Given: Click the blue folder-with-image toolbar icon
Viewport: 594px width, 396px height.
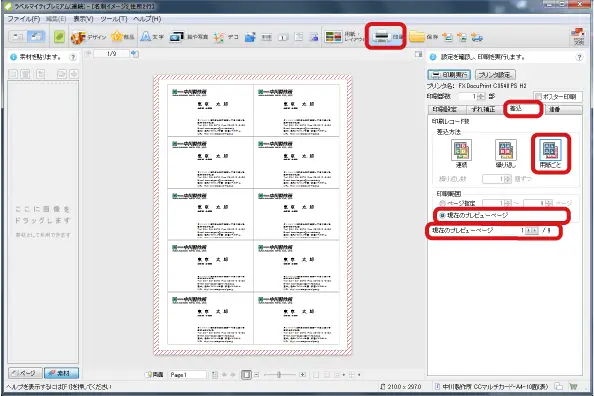Looking at the screenshot, I should (250, 37).
